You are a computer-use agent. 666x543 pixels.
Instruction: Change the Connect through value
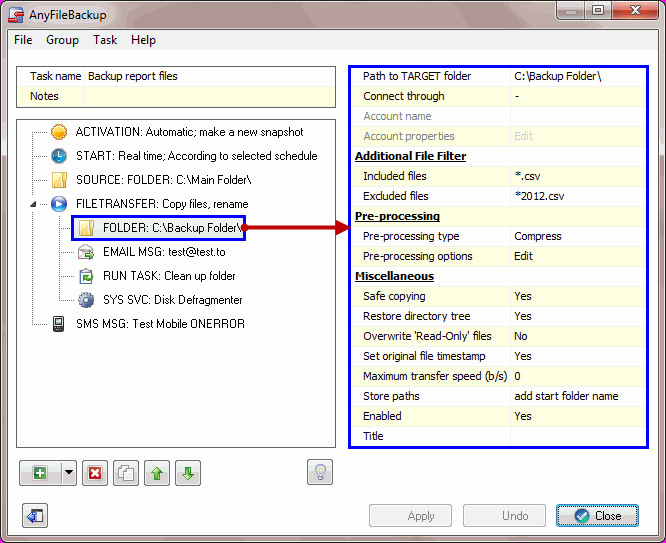(x=578, y=96)
